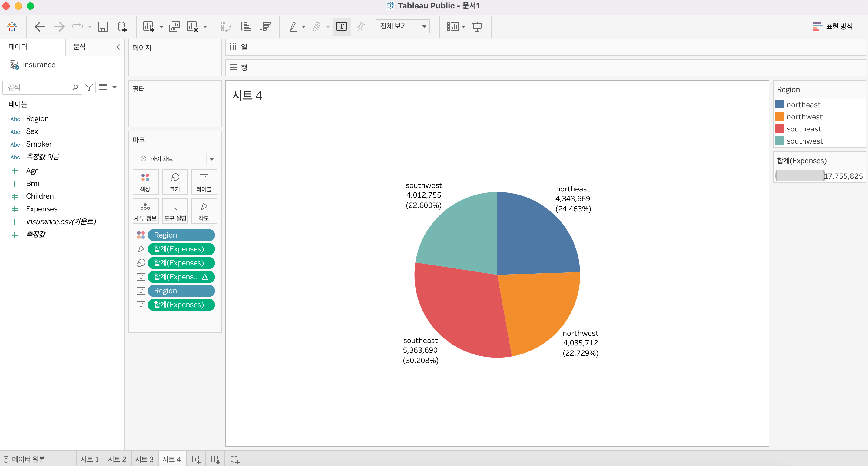Click the 도구 설명 (Tooltip) marks button
This screenshot has width=868, height=466.
(x=174, y=211)
